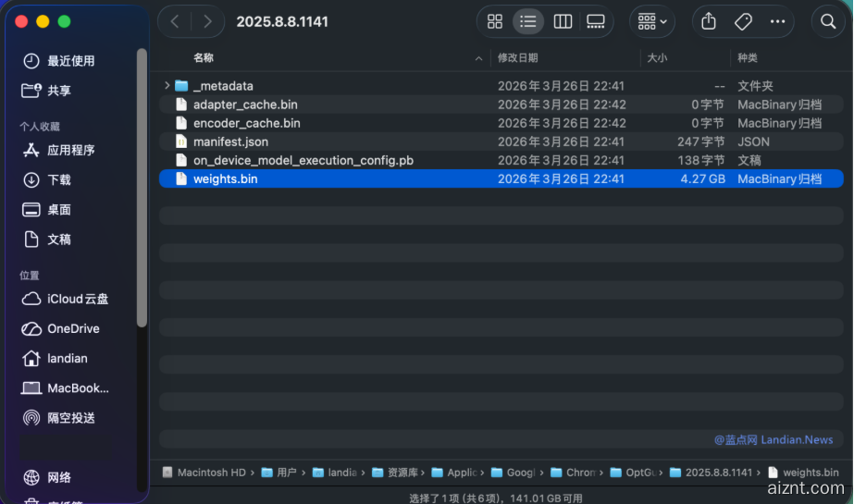Open 网络 in the sidebar
Viewport: 854px width, 504px height.
coord(47,477)
